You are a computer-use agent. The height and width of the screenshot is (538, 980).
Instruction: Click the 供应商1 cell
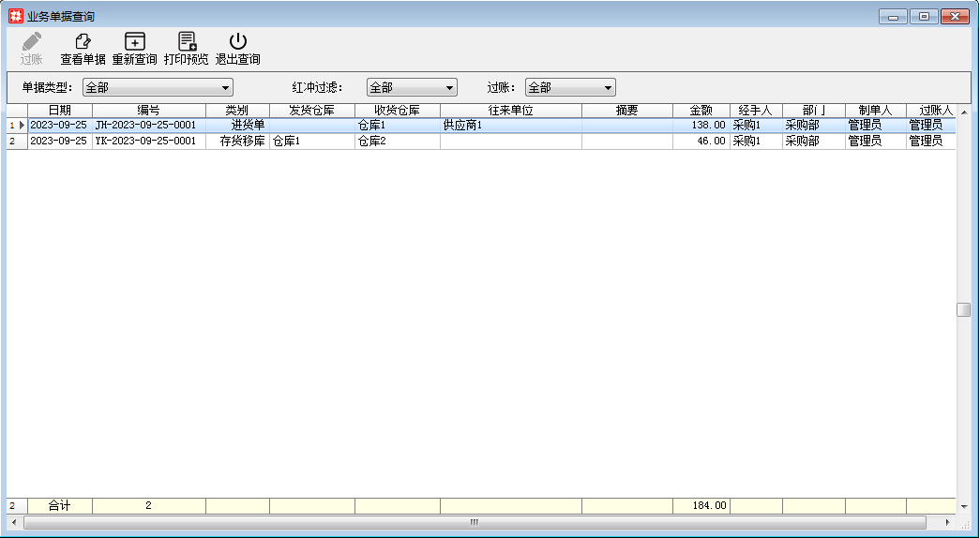point(510,125)
